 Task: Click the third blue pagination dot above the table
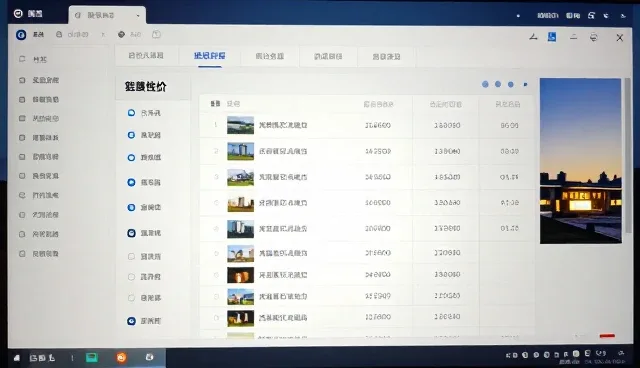click(511, 84)
